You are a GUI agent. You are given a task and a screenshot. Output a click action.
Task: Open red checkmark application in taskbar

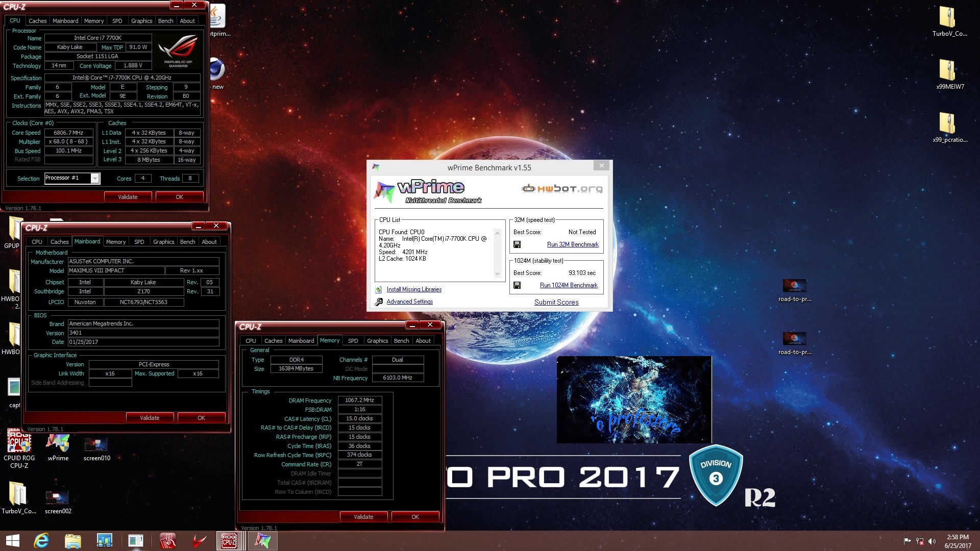click(199, 541)
